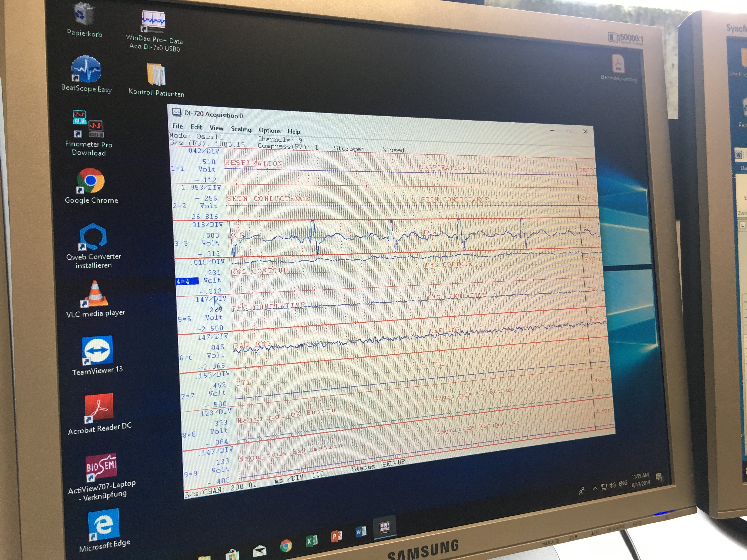747x560 pixels.
Task: Open the volume speaker tray icon
Action: click(612, 485)
